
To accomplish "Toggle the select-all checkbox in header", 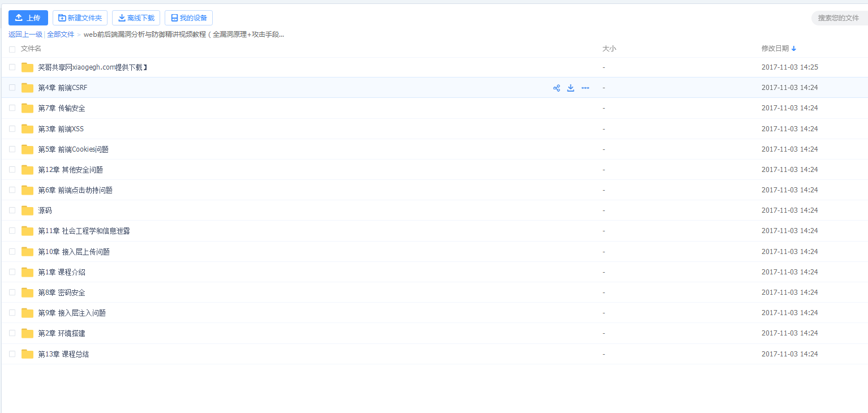I will 12,49.
